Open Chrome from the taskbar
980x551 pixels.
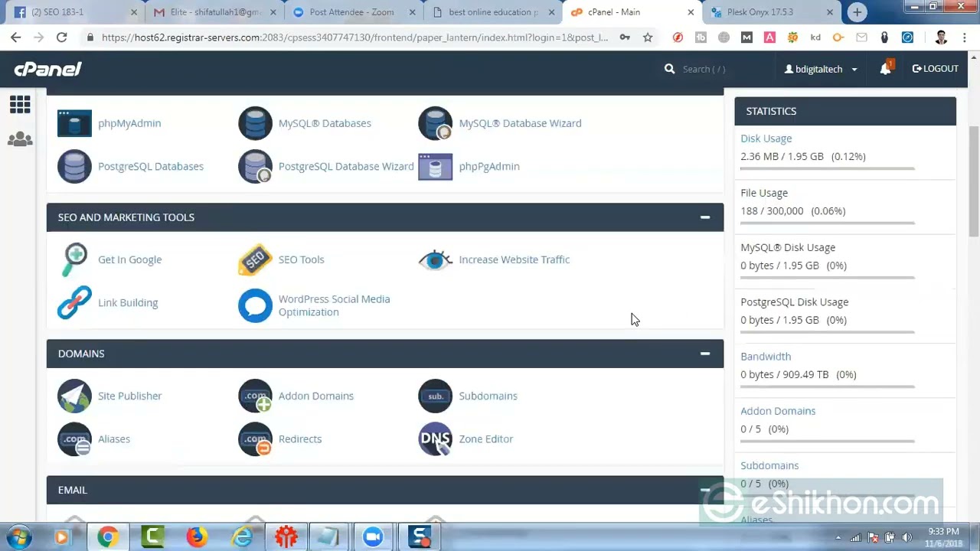pos(108,536)
